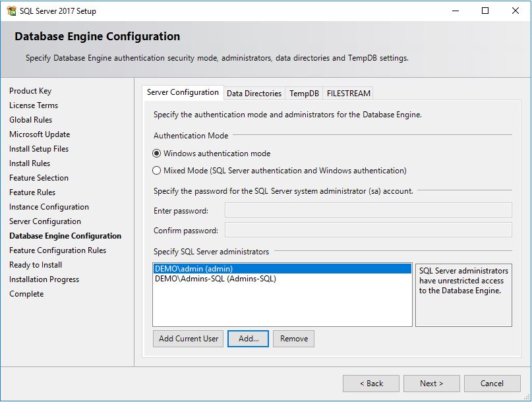
Task: Select DEMO\admin in the administrators list
Action: [x=211, y=268]
